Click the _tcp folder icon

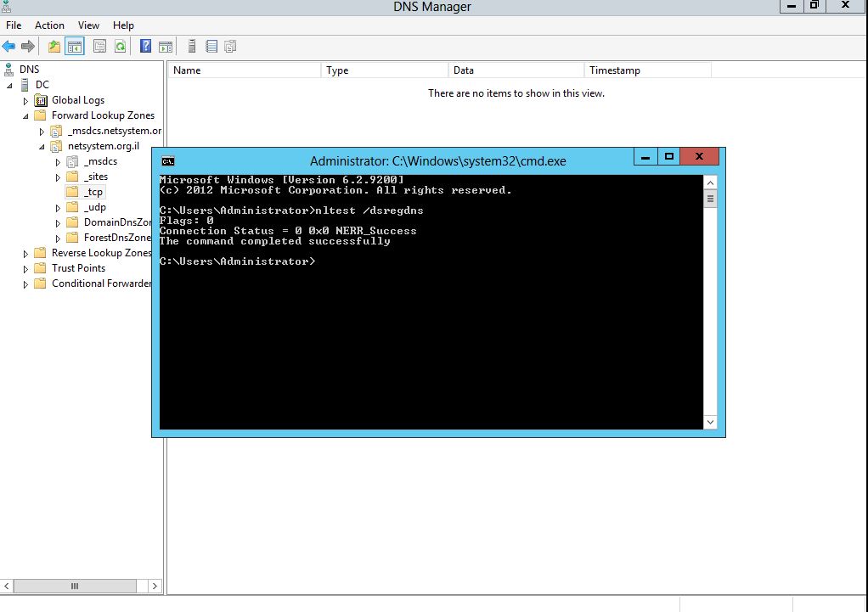(x=72, y=192)
